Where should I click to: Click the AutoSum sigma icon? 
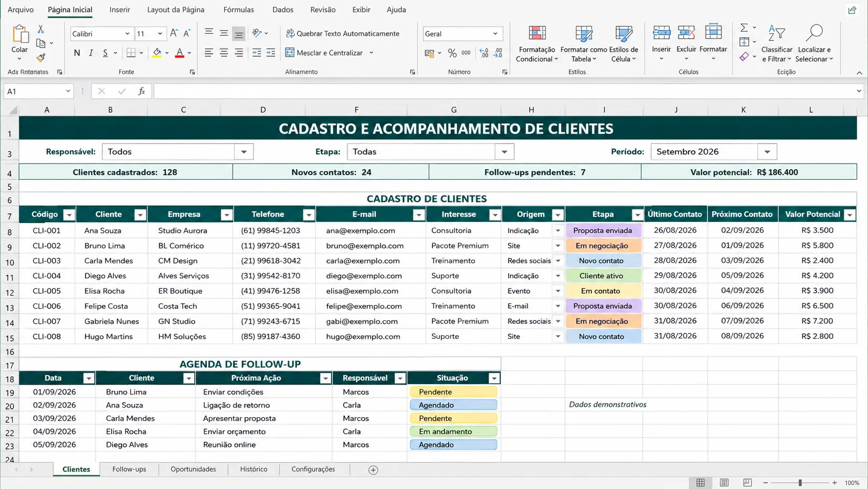coord(744,28)
